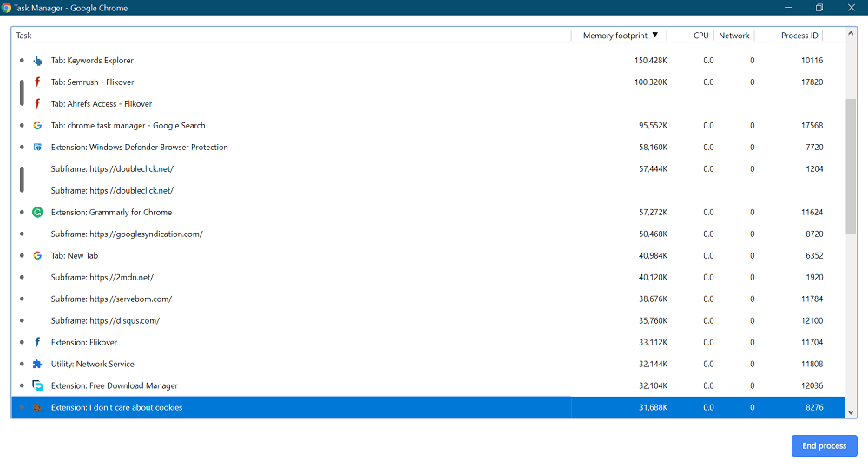Click process ID 8276 in selected row
The width and height of the screenshot is (868, 467).
[x=814, y=407]
